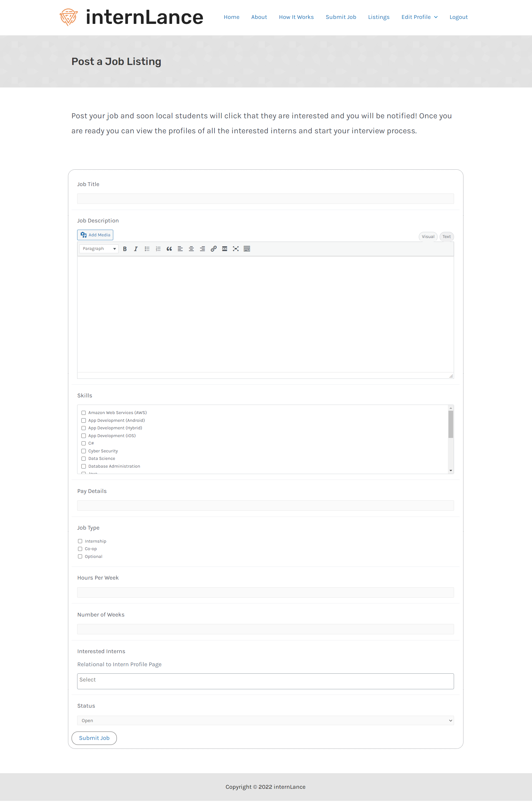The height and width of the screenshot is (802, 532).
Task: Log out via Logout link
Action: click(458, 17)
